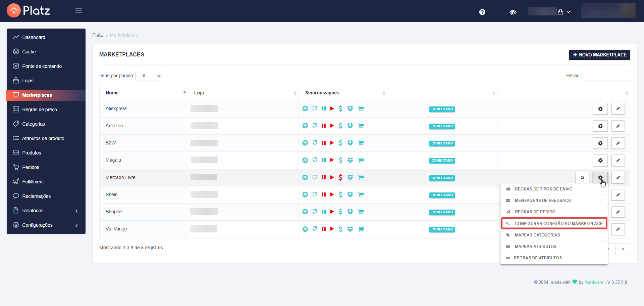Image resolution: width=644 pixels, height=306 pixels.
Task: Open Regras de preço in sidebar
Action: [x=46, y=110]
